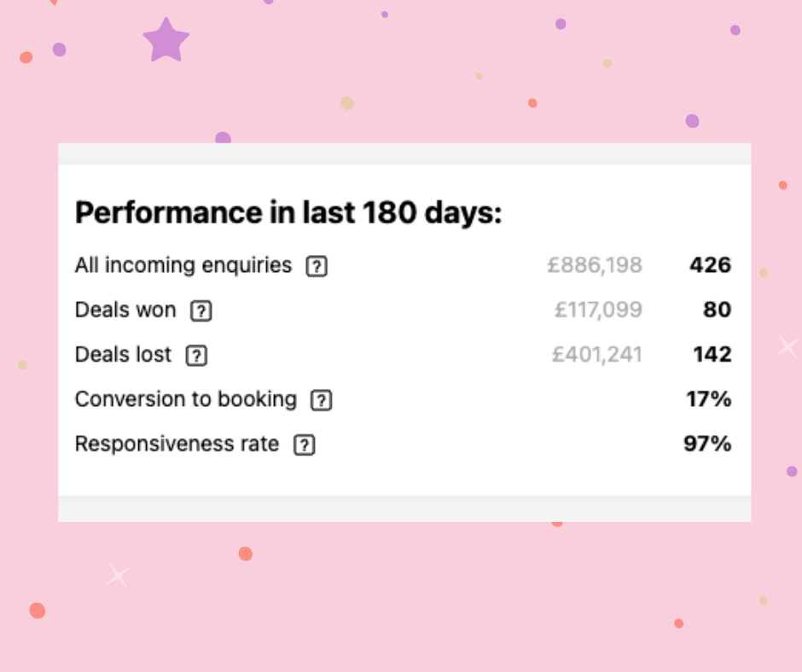Select the Conversion to booking label
Image resolution: width=802 pixels, height=672 pixels.
click(186, 399)
